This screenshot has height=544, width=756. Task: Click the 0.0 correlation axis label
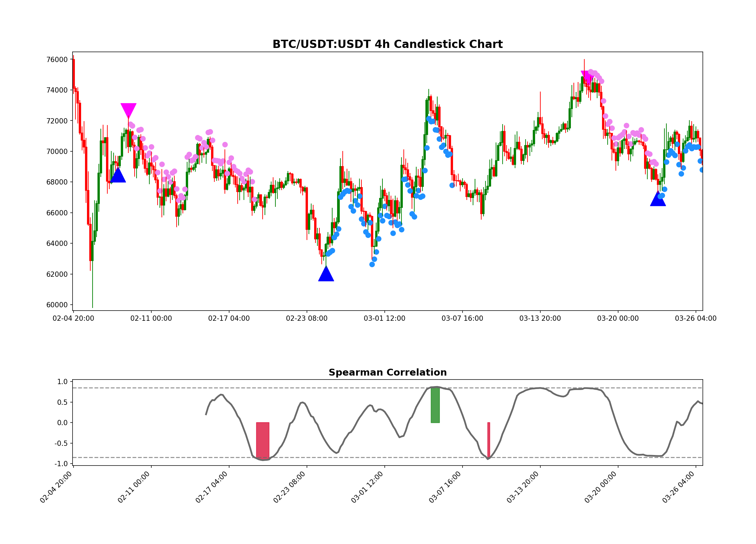pyautogui.click(x=62, y=423)
